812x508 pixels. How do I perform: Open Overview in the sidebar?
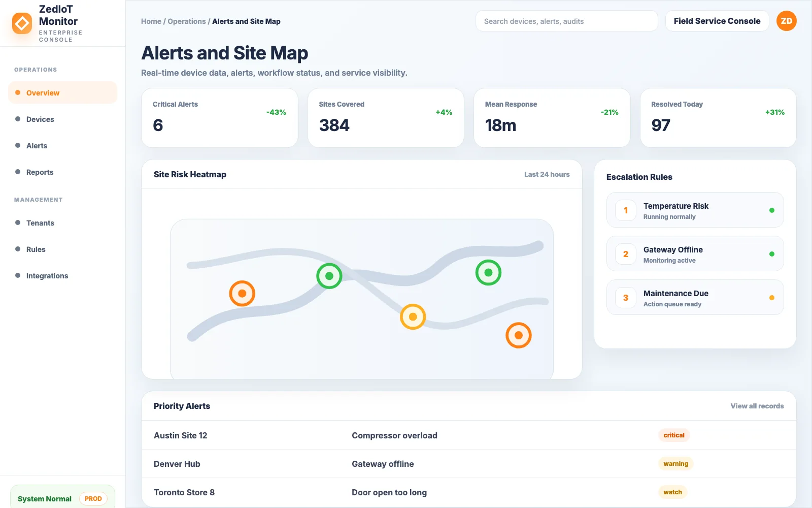pyautogui.click(x=62, y=92)
